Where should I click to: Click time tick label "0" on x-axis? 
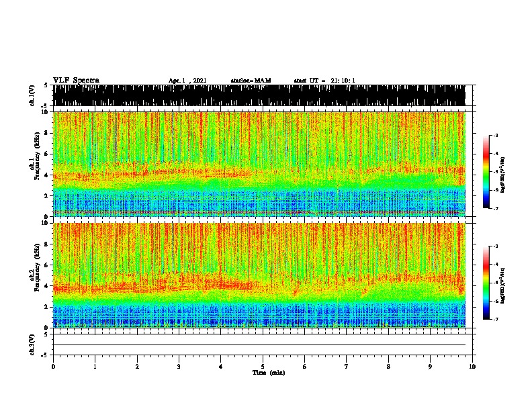53,367
